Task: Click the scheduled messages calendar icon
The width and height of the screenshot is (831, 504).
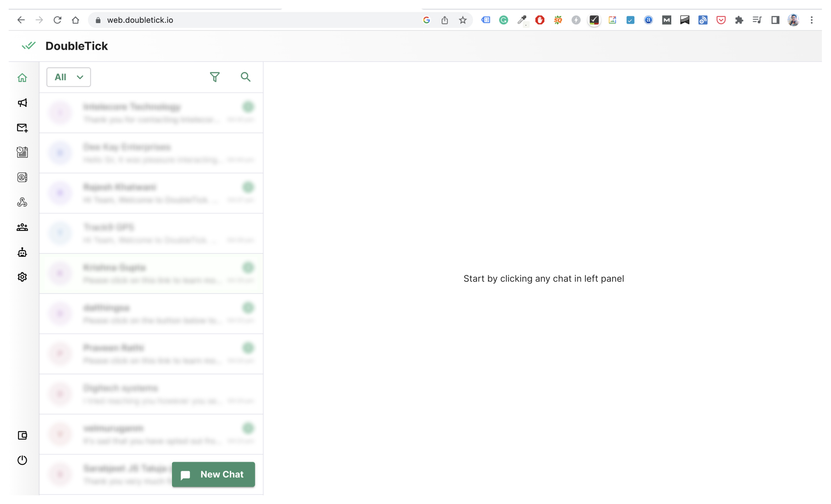Action: [x=22, y=152]
